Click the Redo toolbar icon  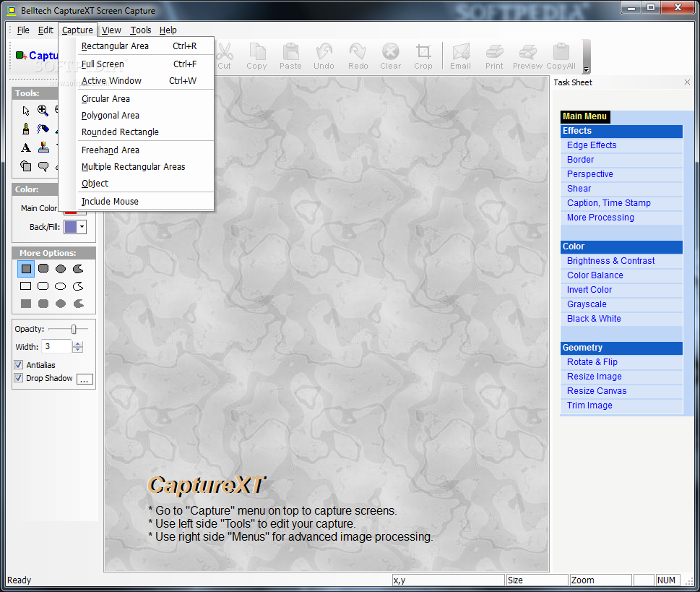[358, 56]
